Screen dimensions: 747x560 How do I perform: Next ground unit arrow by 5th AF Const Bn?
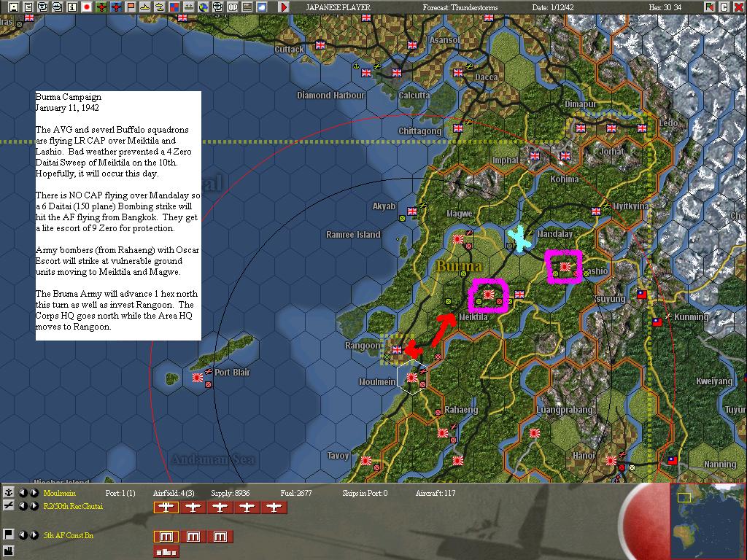[x=34, y=534]
